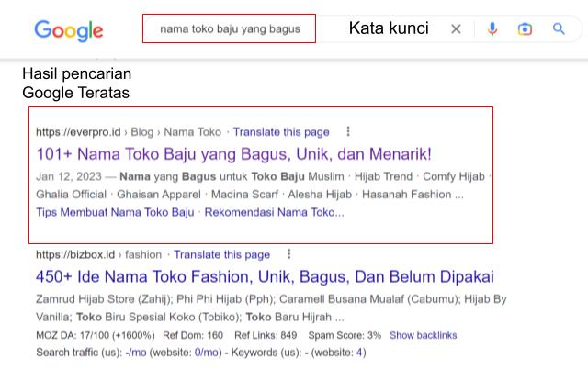This screenshot has width=588, height=392.
Task: Open 'Rekomendasi Nama Toko...' sitelink
Action: (274, 212)
